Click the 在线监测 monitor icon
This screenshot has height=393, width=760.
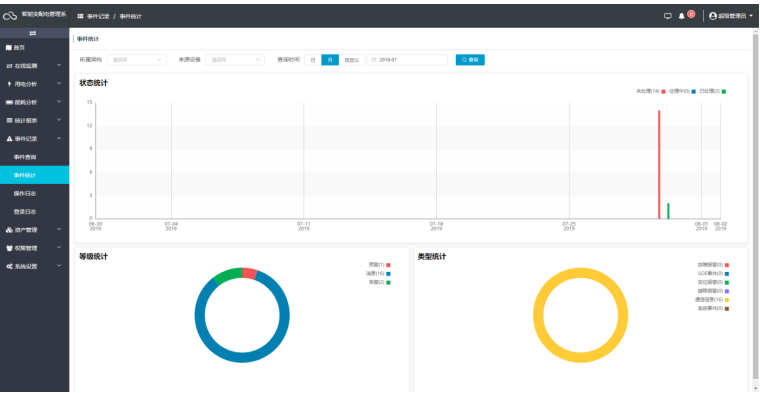click(9, 66)
